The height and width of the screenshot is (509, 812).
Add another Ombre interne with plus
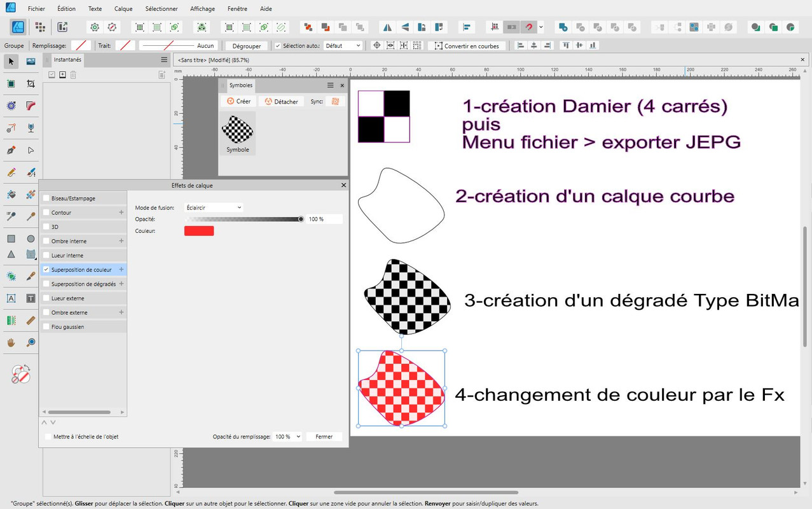coord(121,241)
